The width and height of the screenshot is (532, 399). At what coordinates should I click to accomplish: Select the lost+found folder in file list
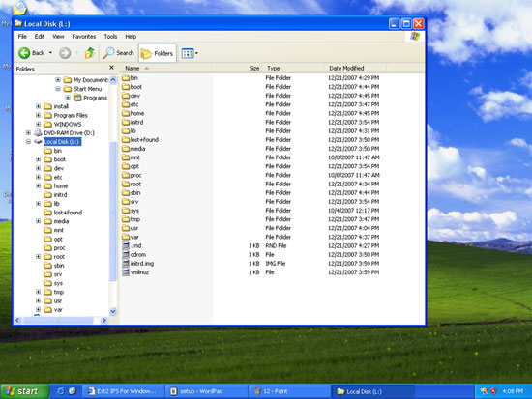140,140
